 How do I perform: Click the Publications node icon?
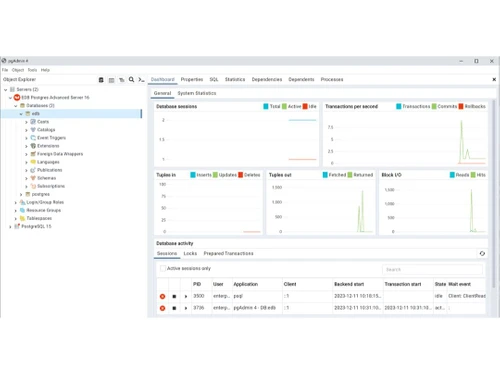pos(33,170)
